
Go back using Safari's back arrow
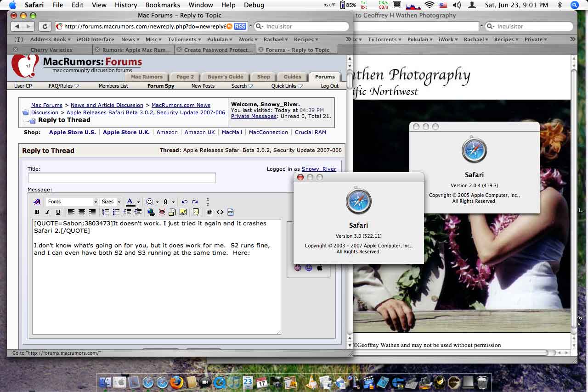click(x=17, y=26)
